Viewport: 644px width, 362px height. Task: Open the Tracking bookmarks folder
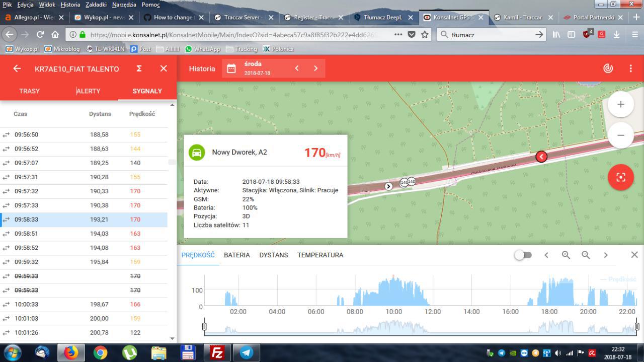[x=242, y=49]
